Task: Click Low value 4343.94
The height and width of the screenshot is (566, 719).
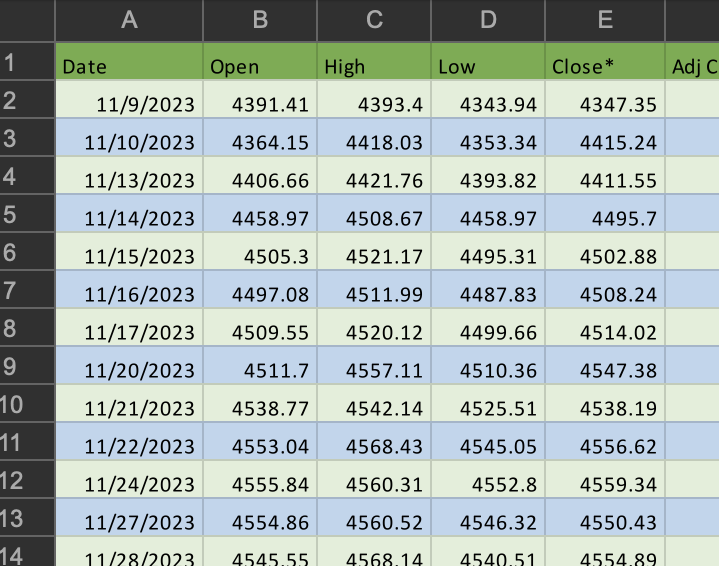Action: pos(488,100)
